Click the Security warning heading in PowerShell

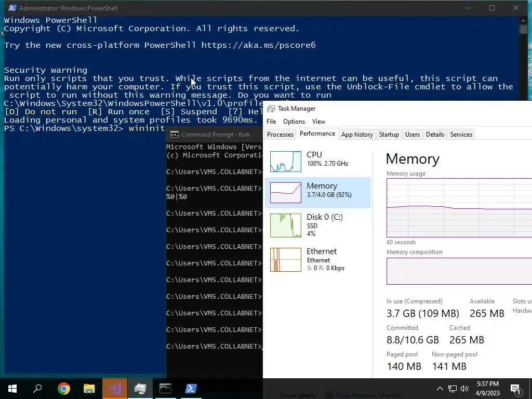pos(46,70)
